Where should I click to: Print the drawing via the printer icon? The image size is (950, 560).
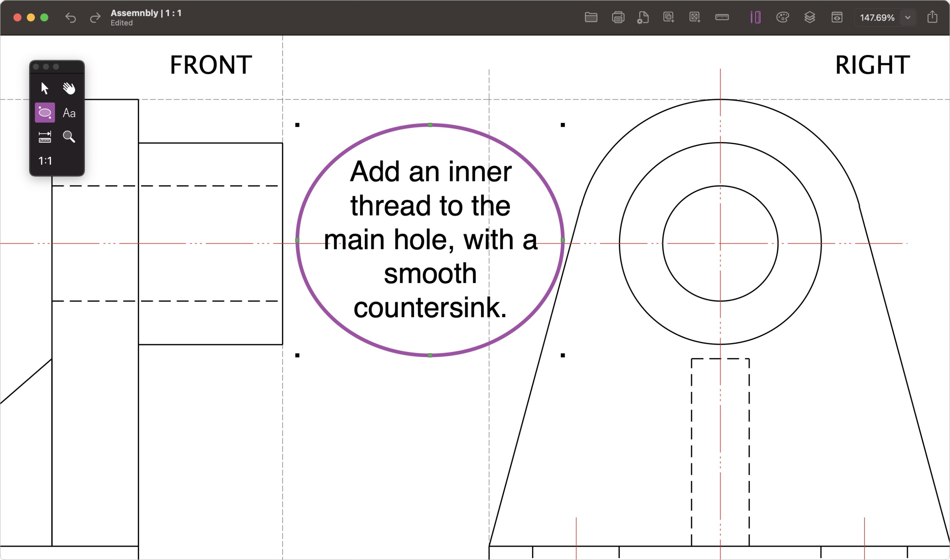[618, 17]
